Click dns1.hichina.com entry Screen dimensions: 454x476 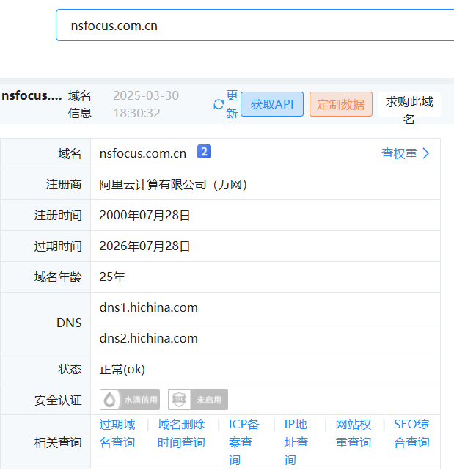pyautogui.click(x=149, y=307)
